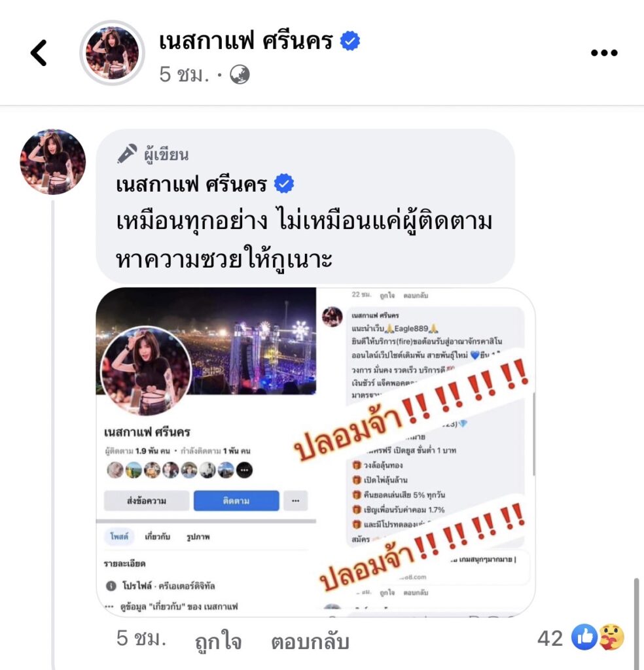Open the attached fake-profile screenshot image
Image resolution: width=644 pixels, height=670 pixels.
click(315, 452)
